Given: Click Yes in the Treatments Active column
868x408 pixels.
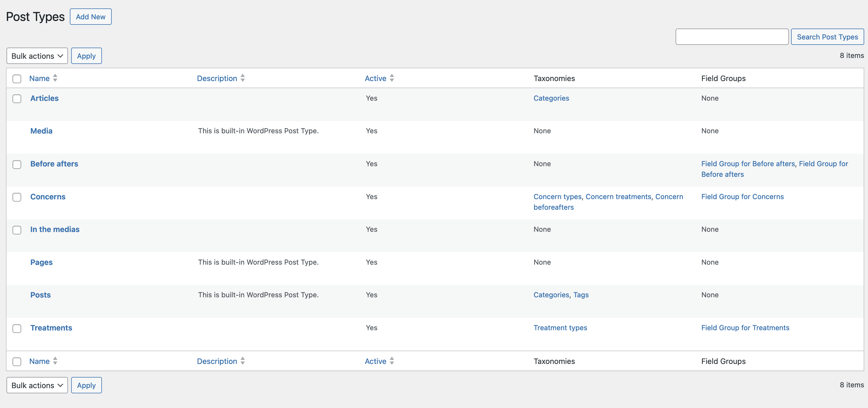Looking at the screenshot, I should tap(372, 328).
